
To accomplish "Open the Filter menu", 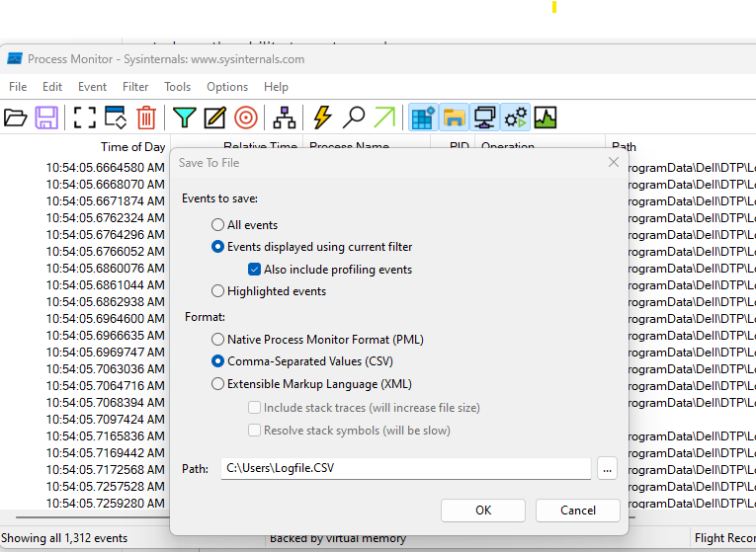I will 135,87.
